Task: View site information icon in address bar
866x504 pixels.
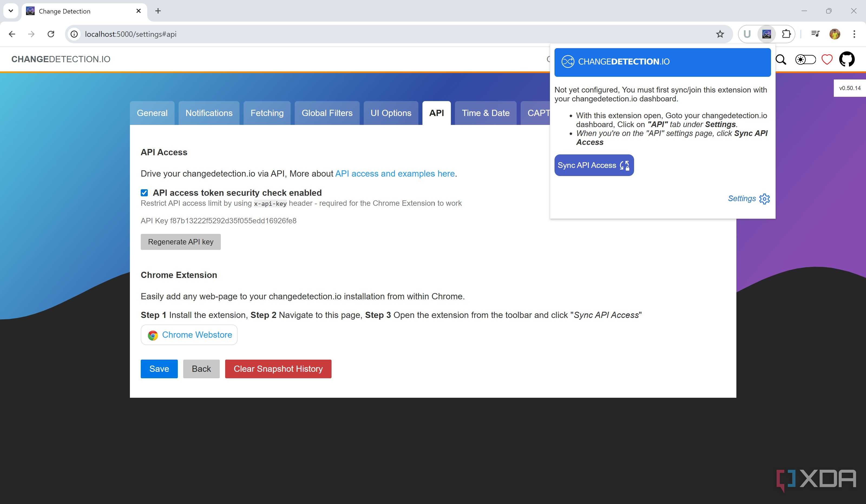Action: coord(74,34)
